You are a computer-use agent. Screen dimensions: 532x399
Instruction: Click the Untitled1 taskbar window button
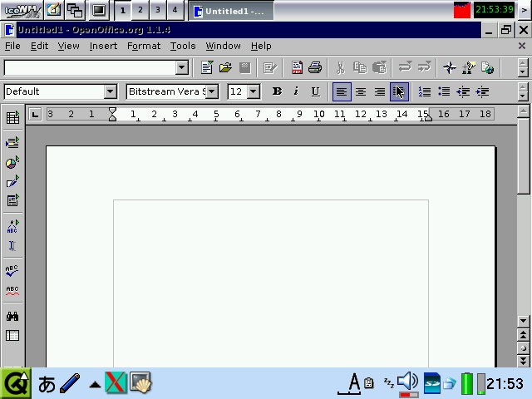coord(229,11)
